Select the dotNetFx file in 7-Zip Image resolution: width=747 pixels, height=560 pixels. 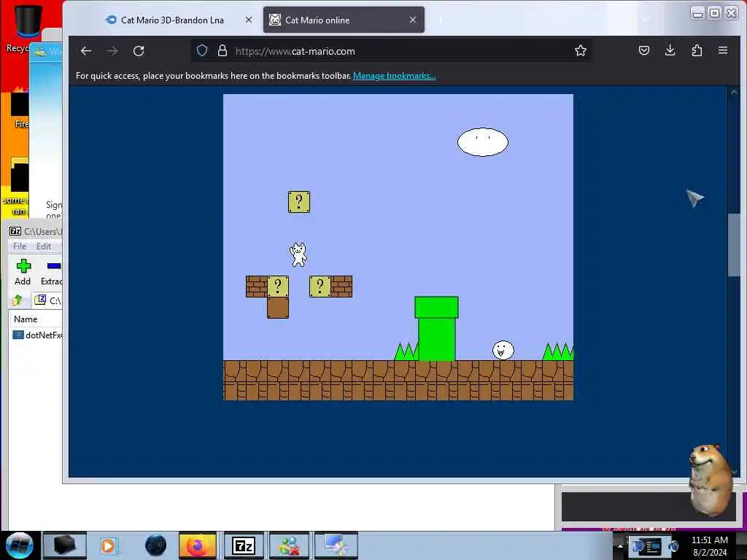click(38, 335)
